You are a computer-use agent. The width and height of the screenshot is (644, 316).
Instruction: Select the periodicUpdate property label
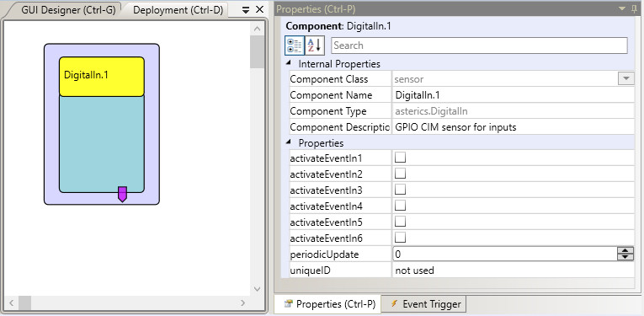[x=324, y=254]
